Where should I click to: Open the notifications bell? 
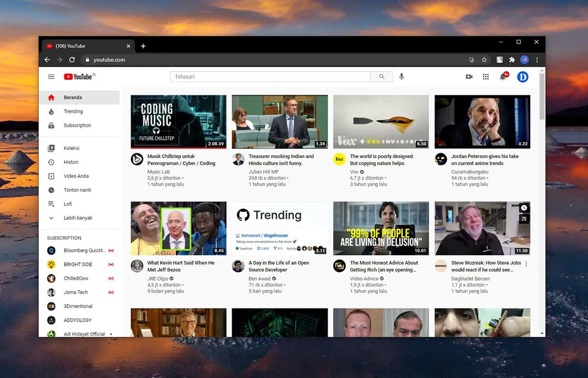(x=503, y=77)
